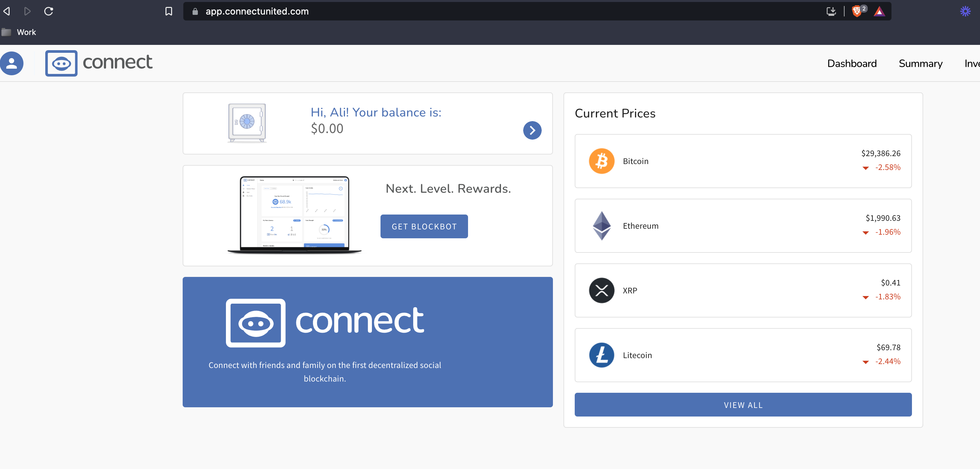This screenshot has height=469, width=980.
Task: Click the purple starburst extension icon
Action: [965, 11]
